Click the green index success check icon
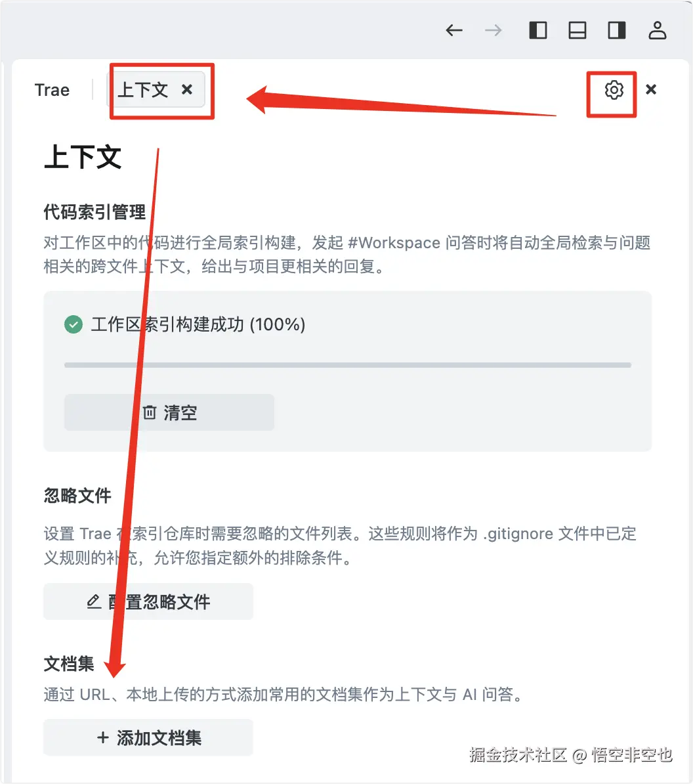The image size is (693, 784). click(x=73, y=324)
